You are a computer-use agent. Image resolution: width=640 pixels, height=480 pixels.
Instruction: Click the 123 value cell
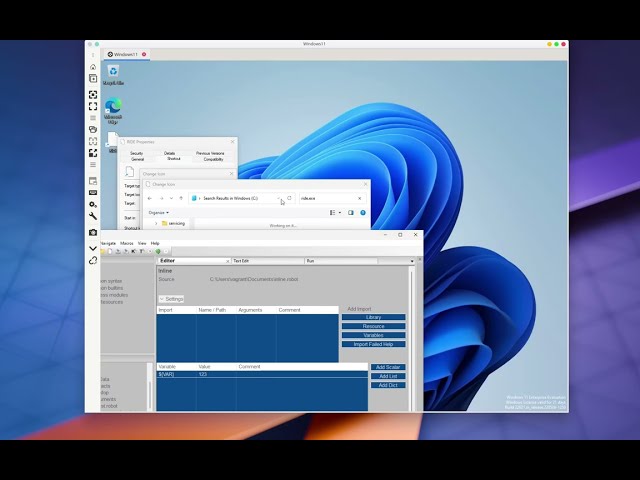[216, 374]
